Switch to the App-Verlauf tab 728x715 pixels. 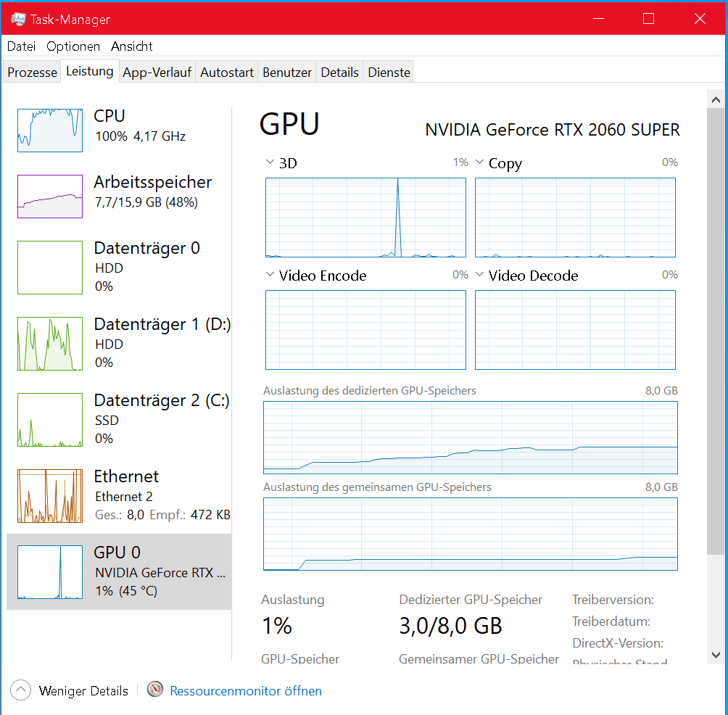click(157, 73)
